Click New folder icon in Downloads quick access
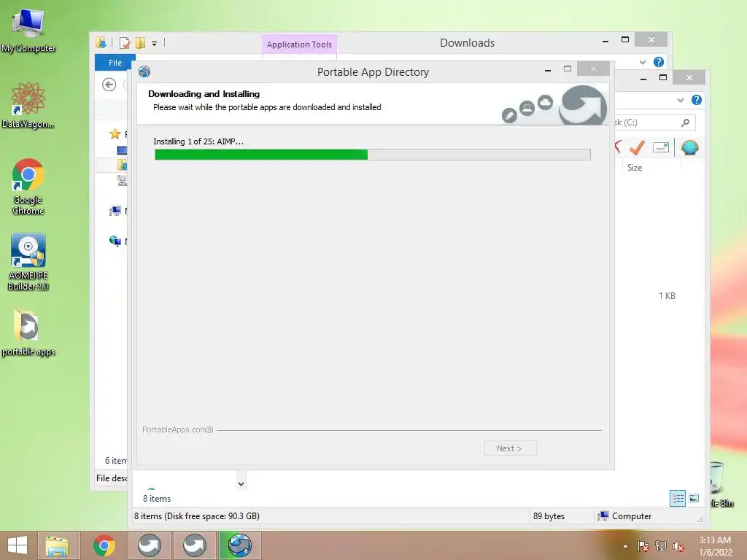747x560 pixels. tap(140, 43)
